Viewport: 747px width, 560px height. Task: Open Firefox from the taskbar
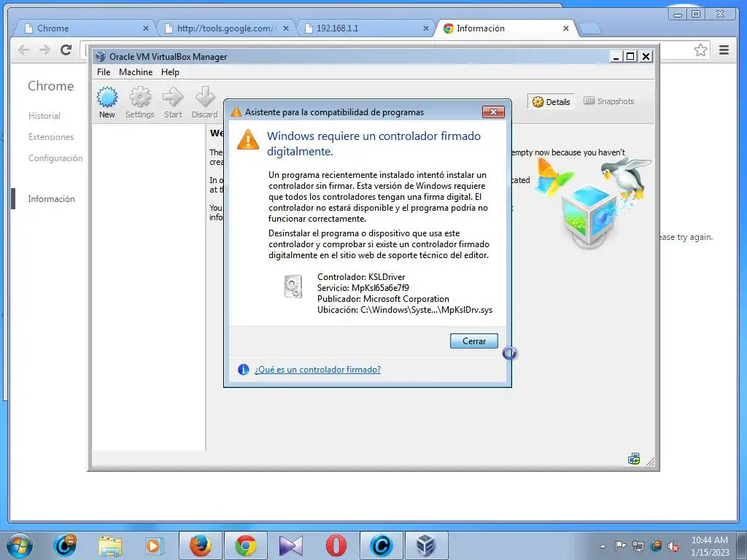pyautogui.click(x=201, y=545)
